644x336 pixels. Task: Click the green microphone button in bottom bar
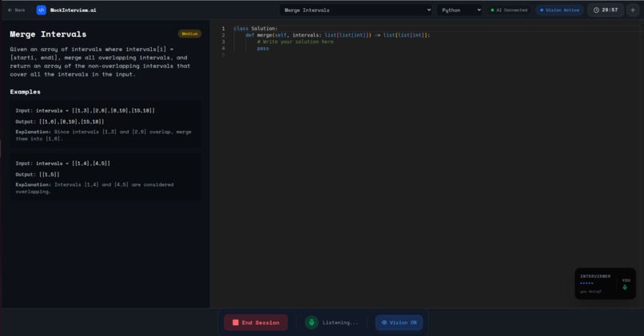(312, 322)
